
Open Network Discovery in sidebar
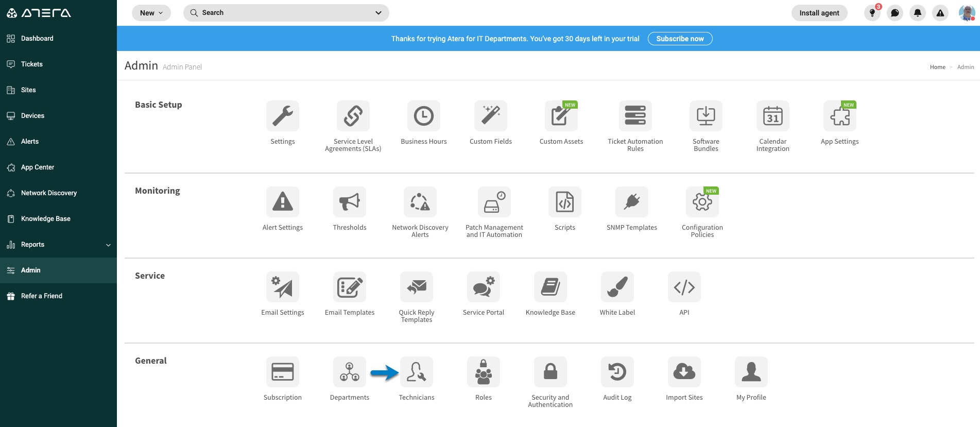(58, 193)
